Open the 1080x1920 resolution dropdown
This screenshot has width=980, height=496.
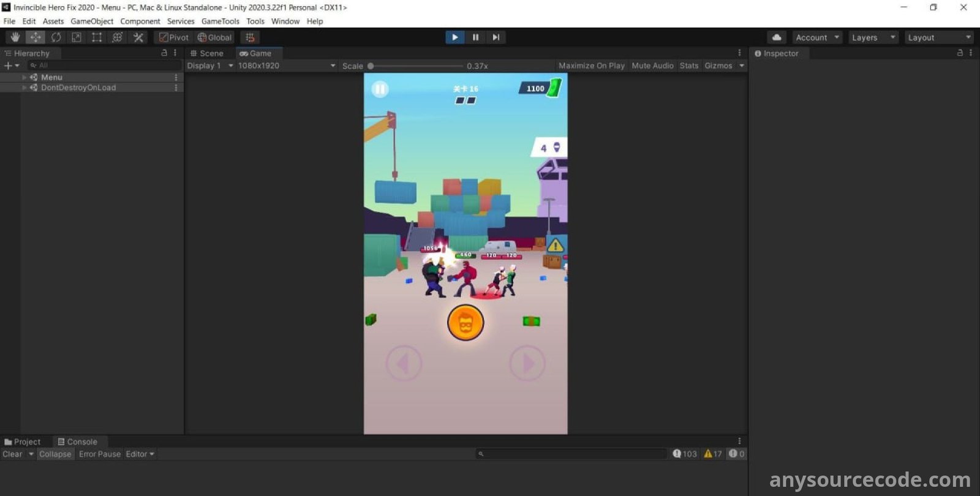click(286, 66)
